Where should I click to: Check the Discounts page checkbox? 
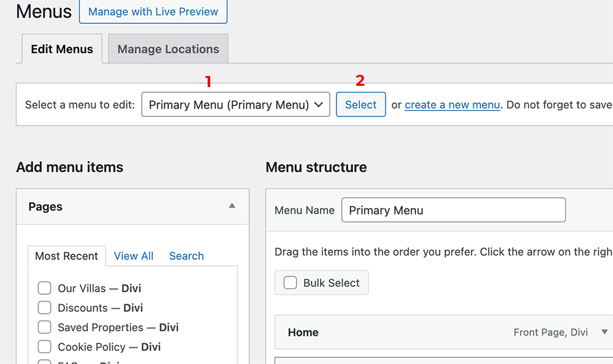pos(44,308)
